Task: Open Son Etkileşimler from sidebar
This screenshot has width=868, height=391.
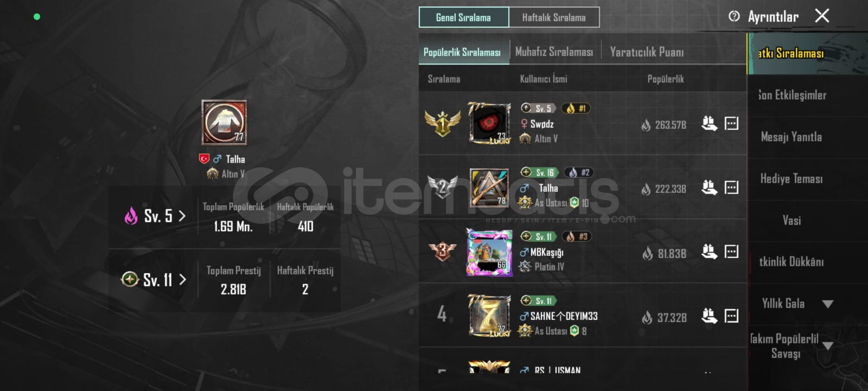Action: tap(792, 95)
